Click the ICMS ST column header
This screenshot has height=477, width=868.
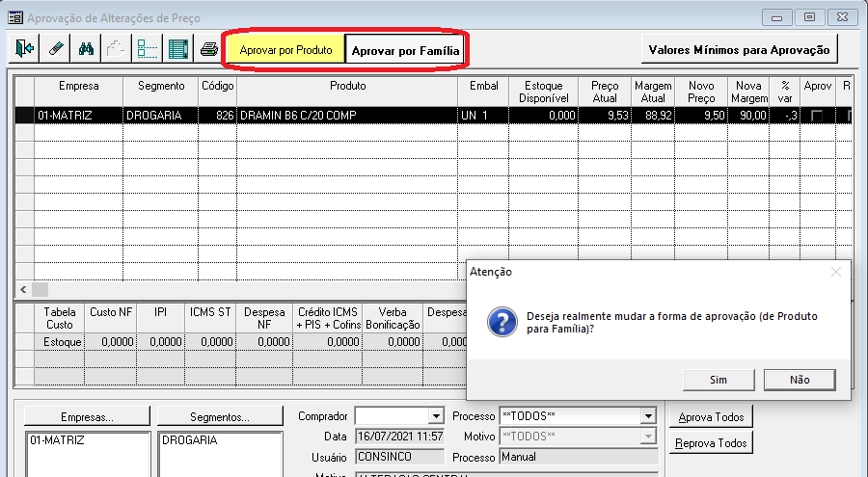pyautogui.click(x=210, y=318)
